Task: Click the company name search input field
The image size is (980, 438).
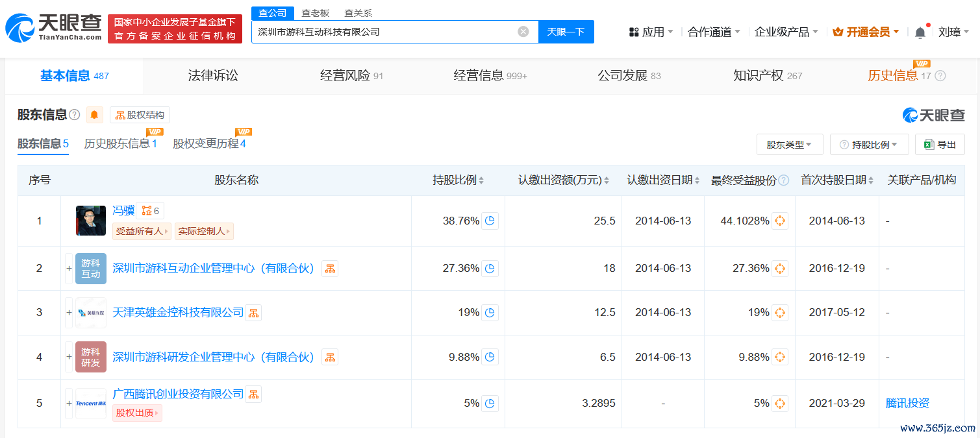Action: coord(383,32)
